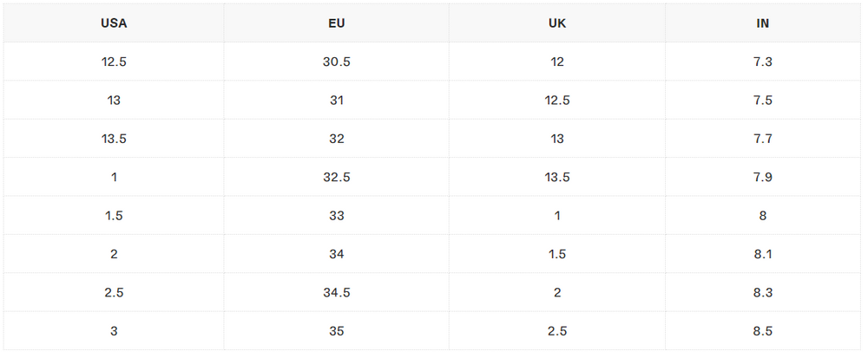868x358 pixels.
Task: Click the 7.5 inches cell
Action: (763, 101)
